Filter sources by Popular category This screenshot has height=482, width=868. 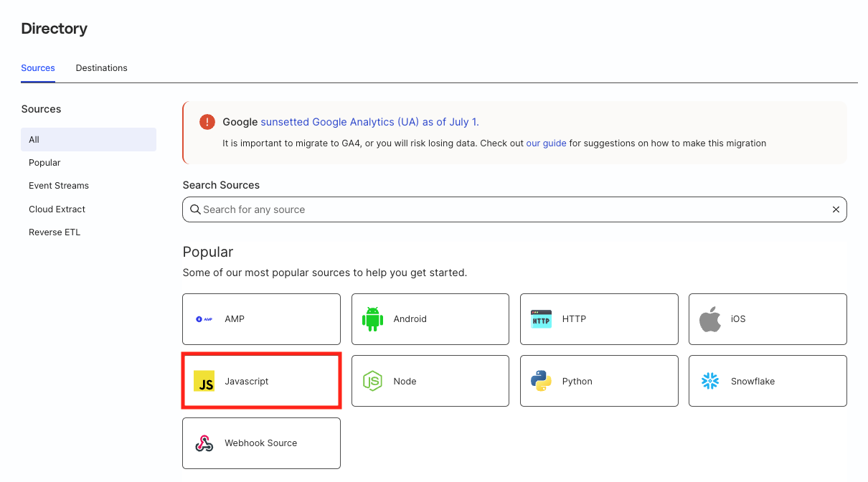(x=44, y=163)
